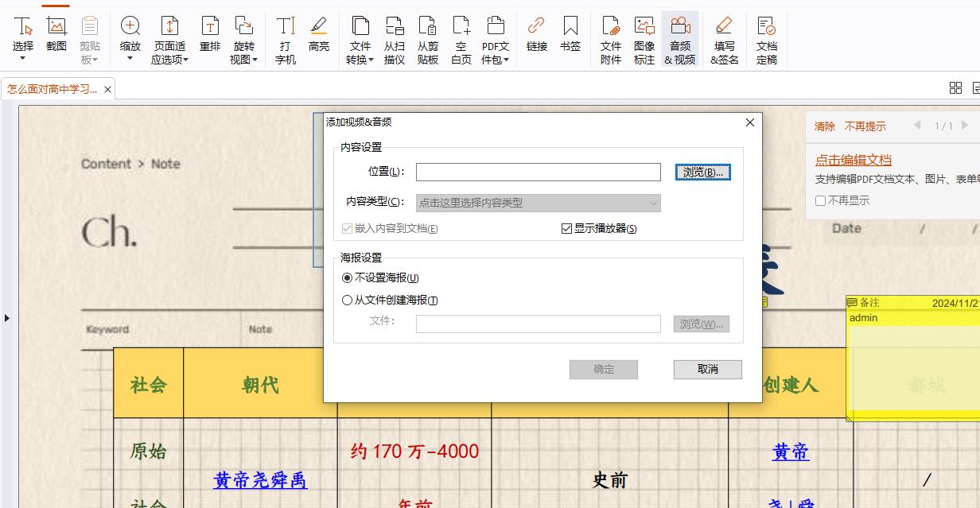Viewport: 980px width, 508px height.
Task: Uncheck the 显示播放器 checkbox
Action: pyautogui.click(x=566, y=229)
